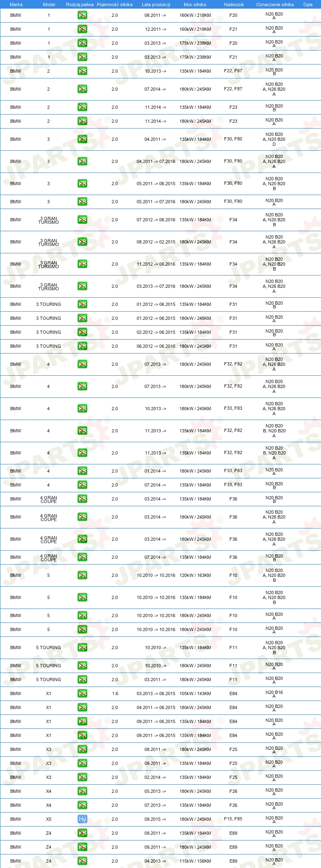Click the Oznaczenie silnika column header

pyautogui.click(x=275, y=5)
